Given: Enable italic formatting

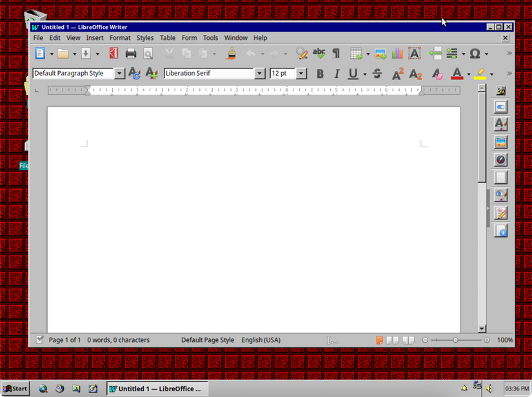Looking at the screenshot, I should pyautogui.click(x=336, y=74).
